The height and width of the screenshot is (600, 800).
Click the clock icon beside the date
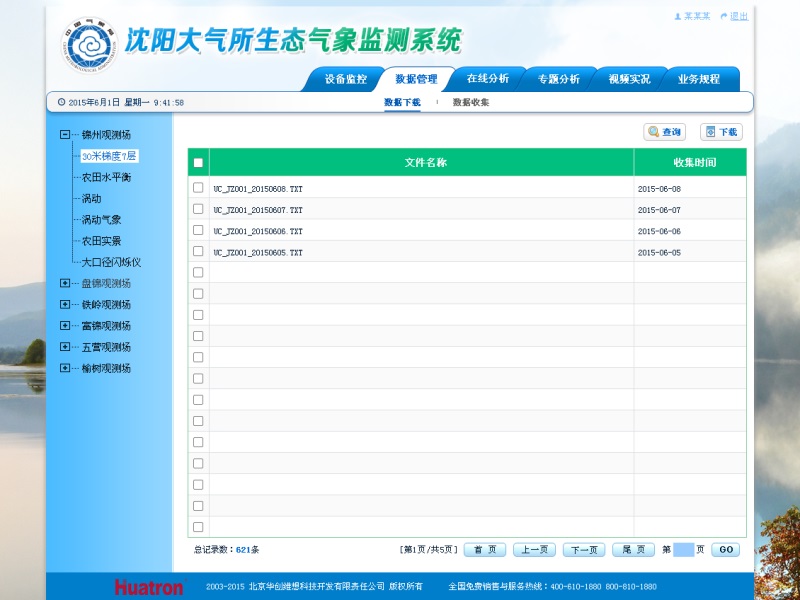[61, 102]
